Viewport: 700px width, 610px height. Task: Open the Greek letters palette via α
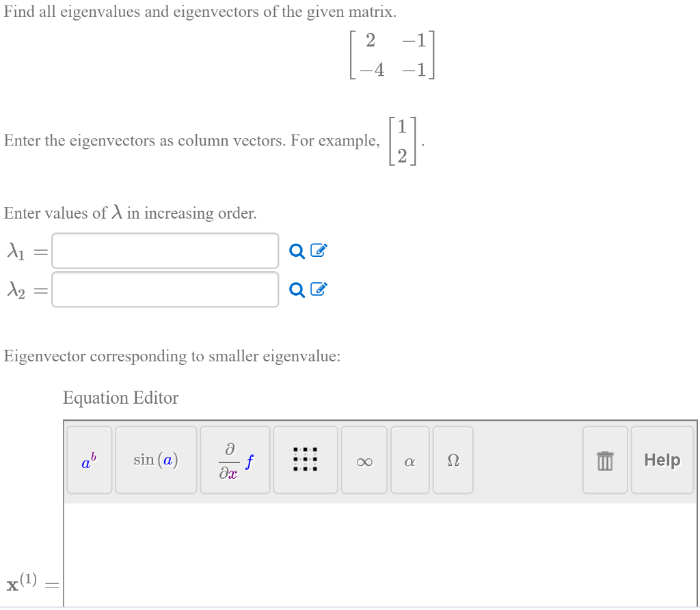pos(409,459)
